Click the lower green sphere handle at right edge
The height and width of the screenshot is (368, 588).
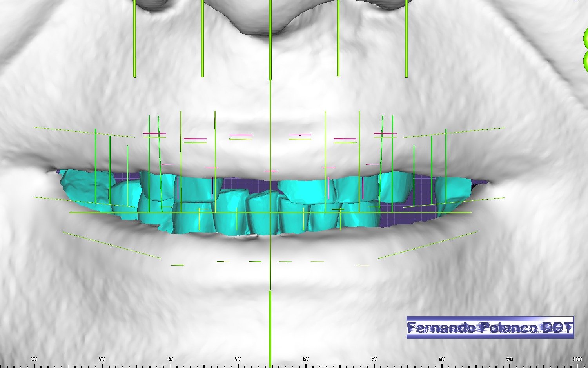click(586, 61)
